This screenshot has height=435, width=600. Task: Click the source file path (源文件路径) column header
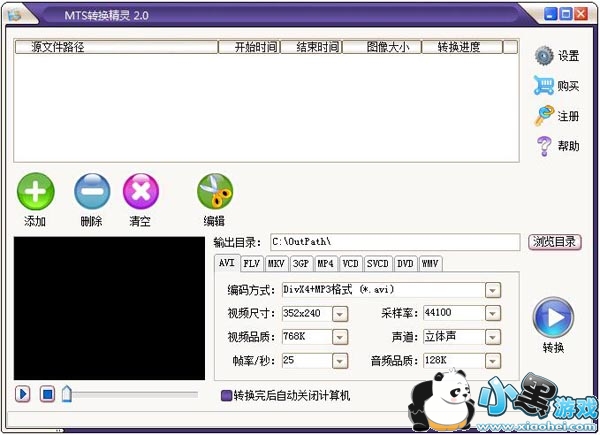tap(116, 47)
